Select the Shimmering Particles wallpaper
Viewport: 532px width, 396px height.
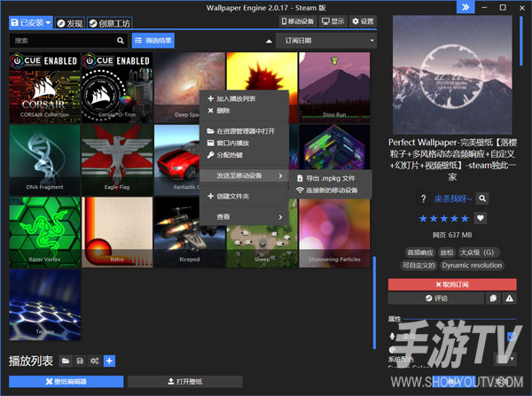(x=334, y=234)
